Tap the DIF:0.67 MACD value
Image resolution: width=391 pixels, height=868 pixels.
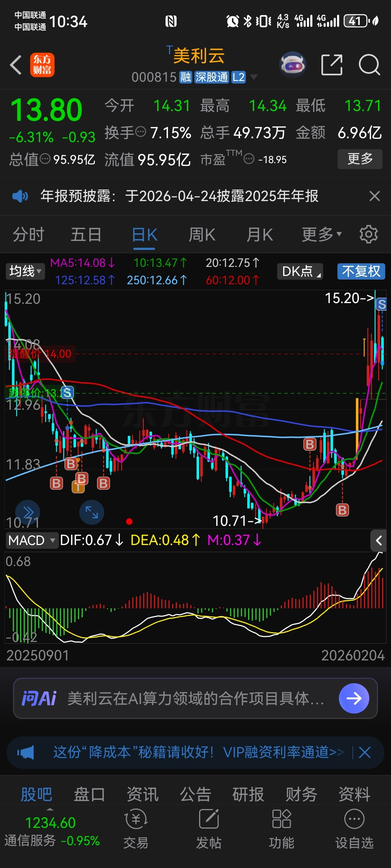(92, 540)
